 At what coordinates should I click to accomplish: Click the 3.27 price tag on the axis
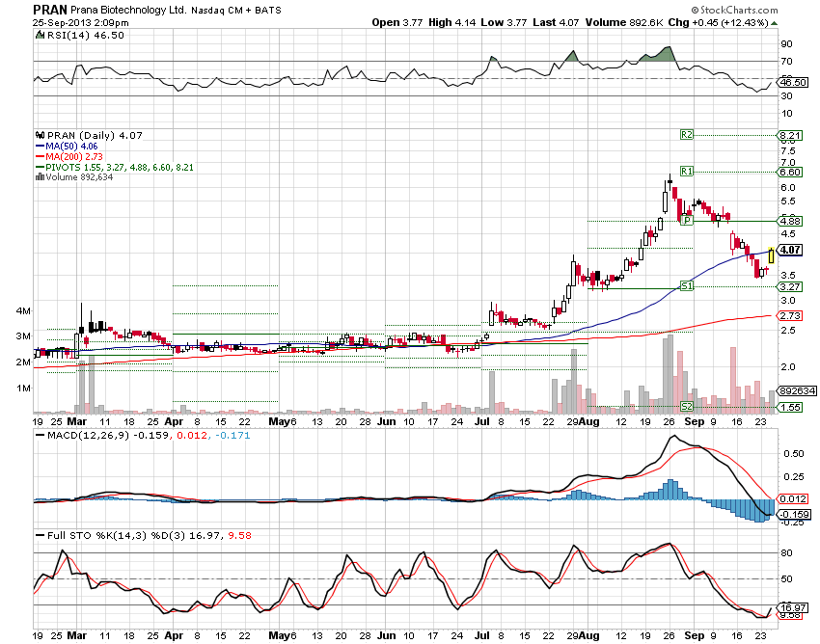(790, 286)
